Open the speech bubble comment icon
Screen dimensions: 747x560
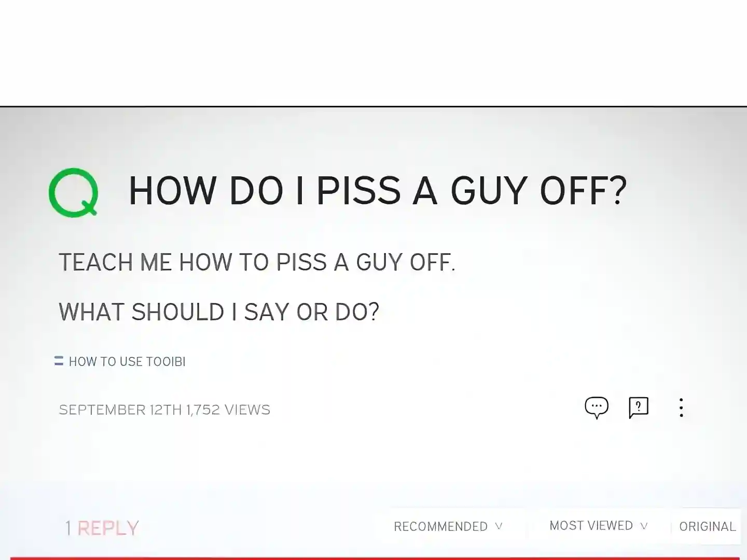coord(597,408)
